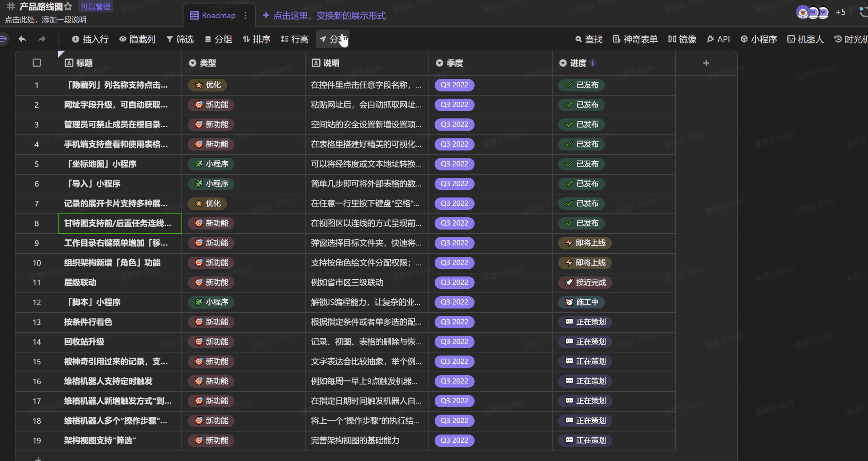868x461 pixels.
Task: Open the 查找 search tool
Action: pyautogui.click(x=589, y=39)
